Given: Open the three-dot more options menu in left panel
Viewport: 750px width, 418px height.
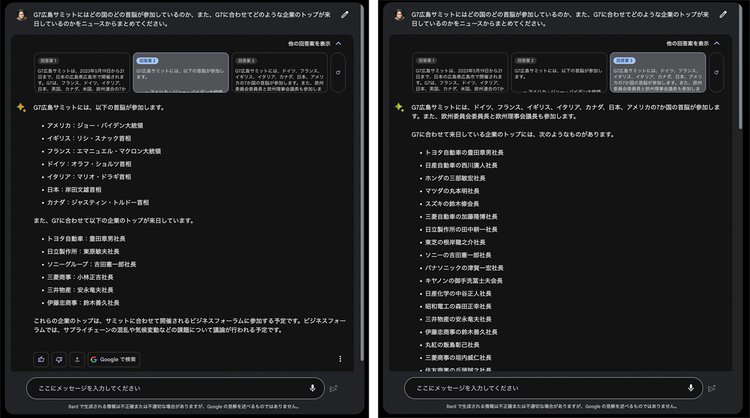Looking at the screenshot, I should coord(340,359).
